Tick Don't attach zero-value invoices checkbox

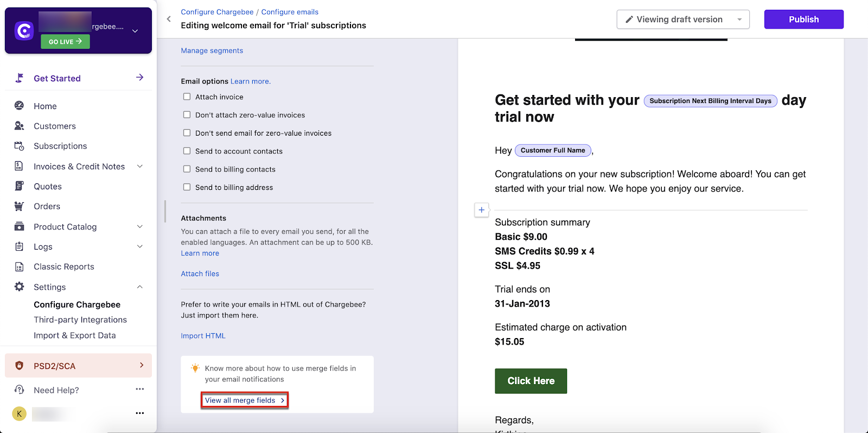click(x=187, y=115)
